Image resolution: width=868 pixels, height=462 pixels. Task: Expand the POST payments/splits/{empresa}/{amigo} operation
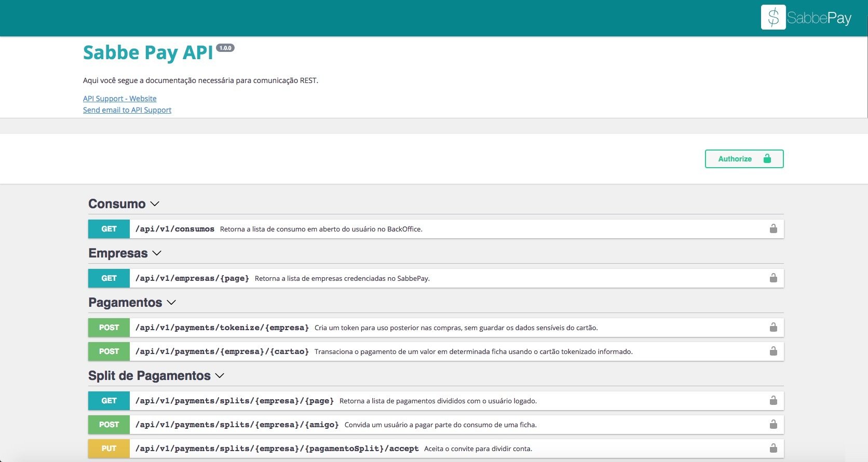coord(436,425)
